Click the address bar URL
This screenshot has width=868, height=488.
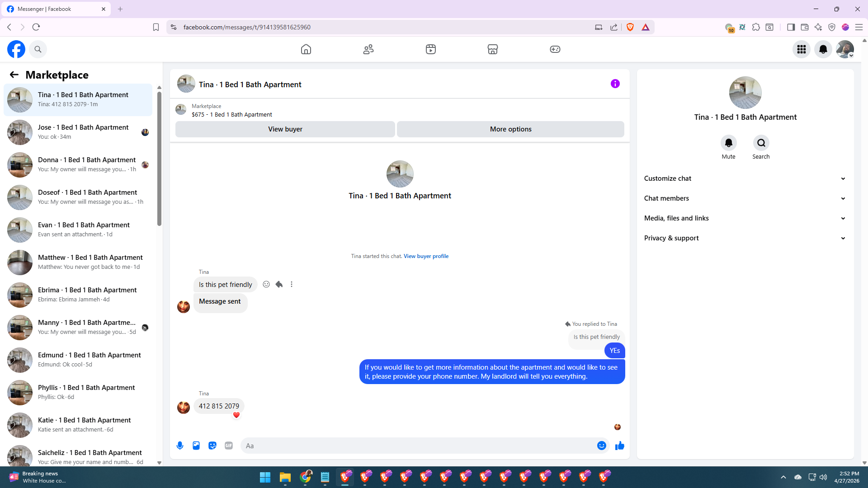point(247,27)
